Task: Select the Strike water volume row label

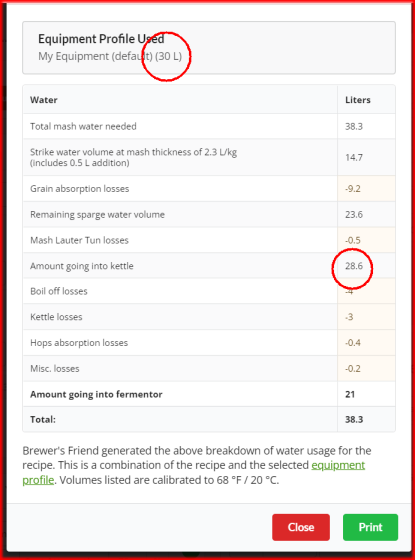Action: pos(133,158)
